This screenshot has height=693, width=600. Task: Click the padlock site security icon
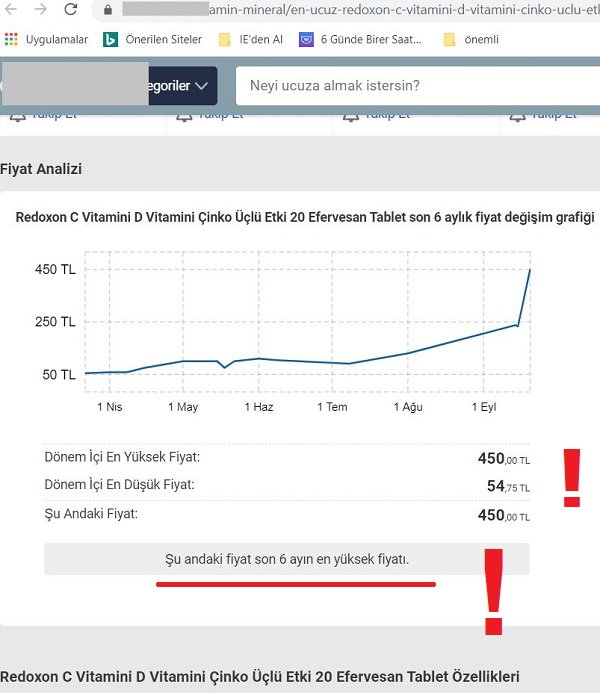point(108,10)
